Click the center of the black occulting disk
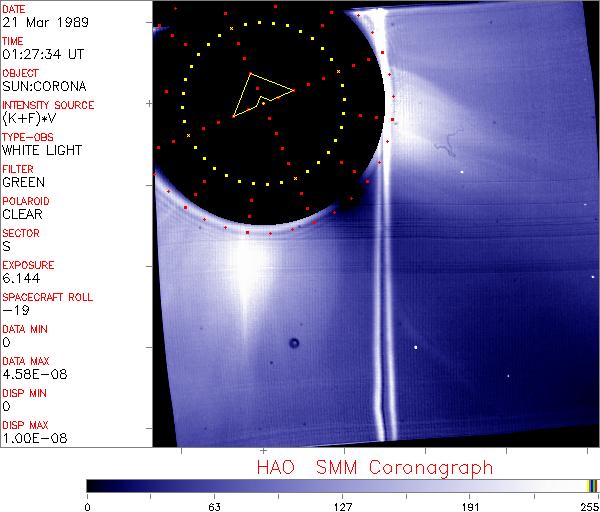600x512 pixels. [265, 105]
